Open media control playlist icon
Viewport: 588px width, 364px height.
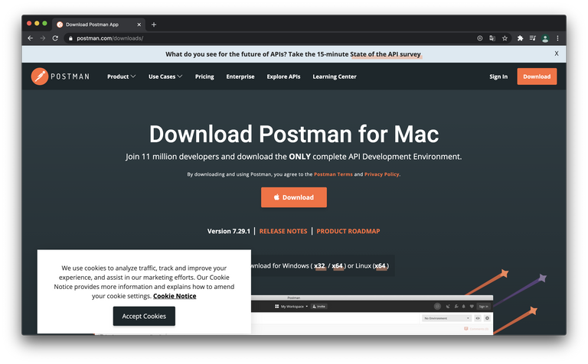(x=533, y=38)
